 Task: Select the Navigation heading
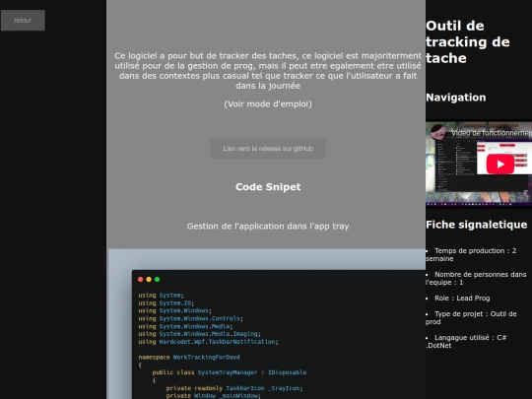[456, 98]
